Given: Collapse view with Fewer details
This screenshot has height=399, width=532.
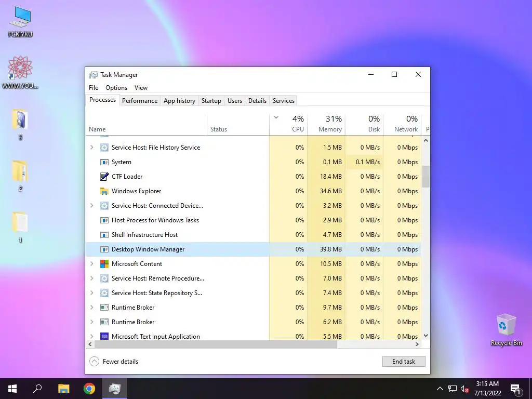Looking at the screenshot, I should click(x=114, y=362).
